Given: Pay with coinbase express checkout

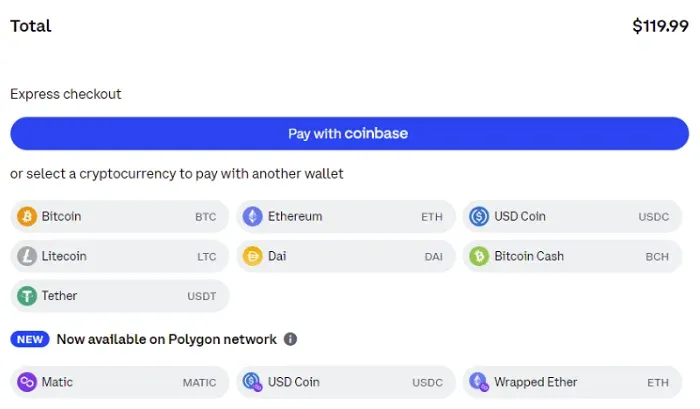Looking at the screenshot, I should coord(350,134).
